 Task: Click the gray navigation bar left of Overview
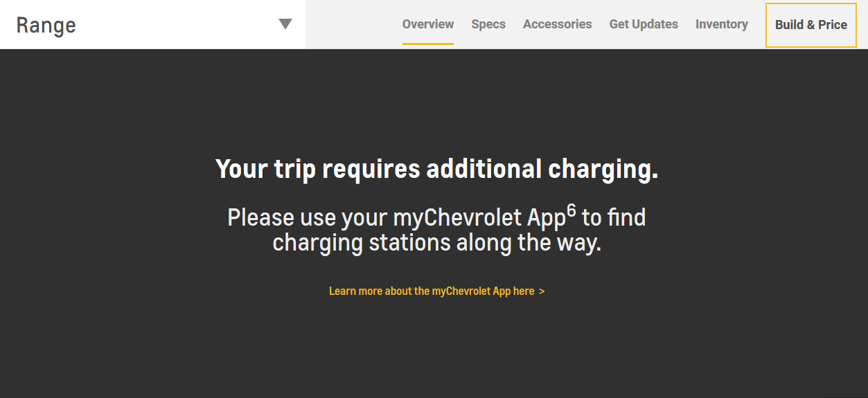pos(353,24)
